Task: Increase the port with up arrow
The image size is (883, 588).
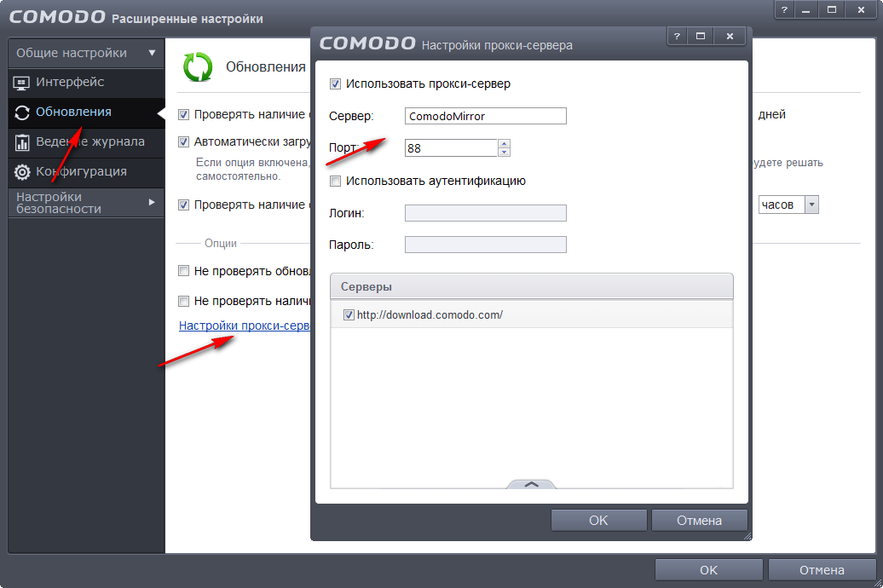Action: point(504,144)
